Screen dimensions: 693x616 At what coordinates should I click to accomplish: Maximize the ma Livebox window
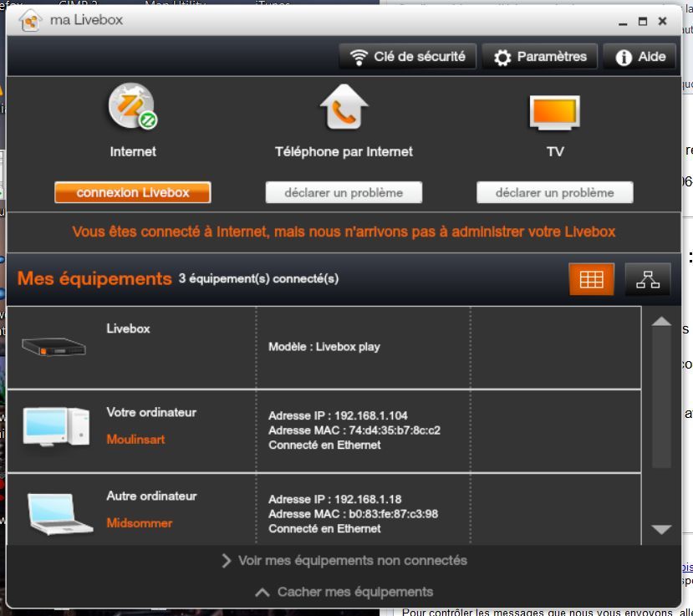[x=643, y=21]
